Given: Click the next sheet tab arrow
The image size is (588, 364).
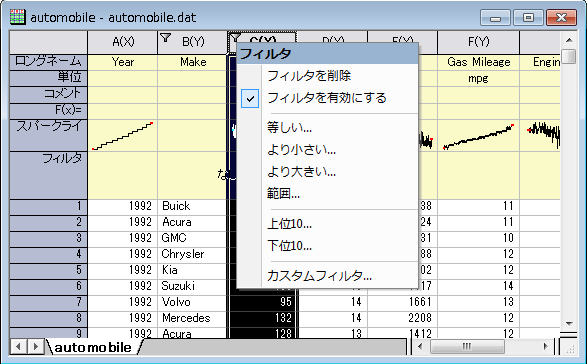Looking at the screenshot, I should click(x=36, y=346).
